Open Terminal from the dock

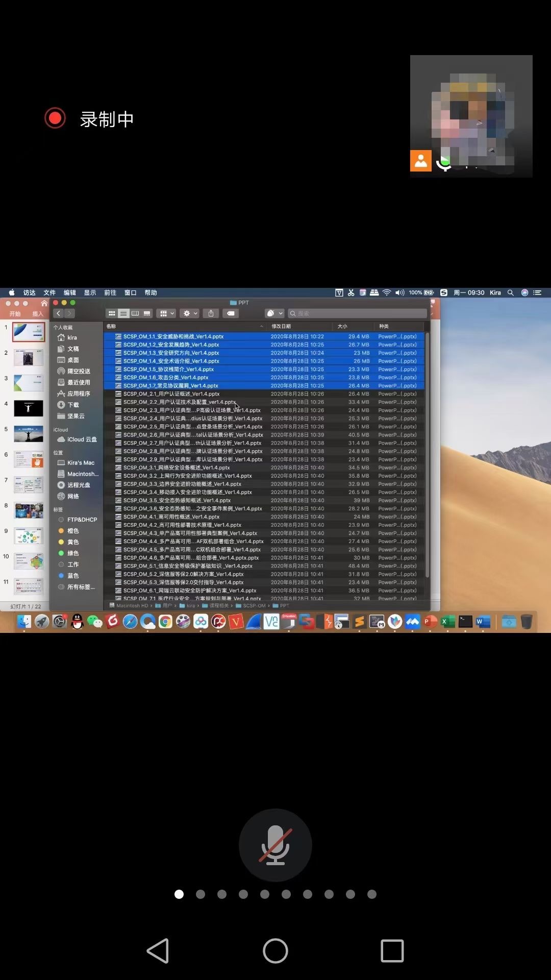[x=465, y=621]
